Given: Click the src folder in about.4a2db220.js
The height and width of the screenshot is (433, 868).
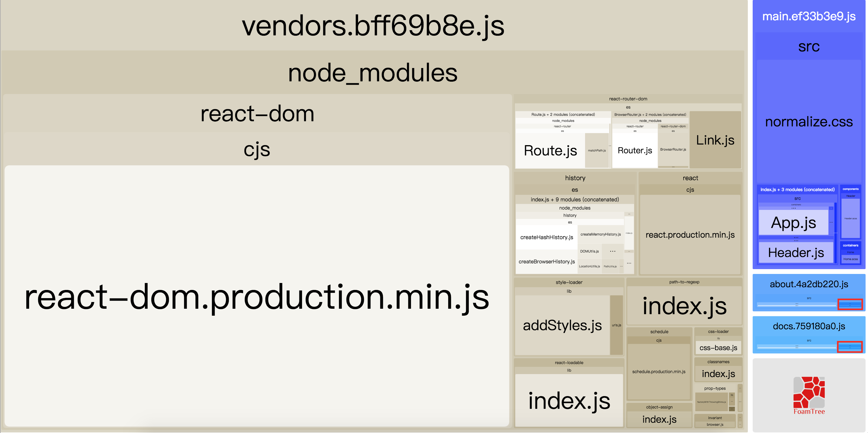Looking at the screenshot, I should click(809, 298).
